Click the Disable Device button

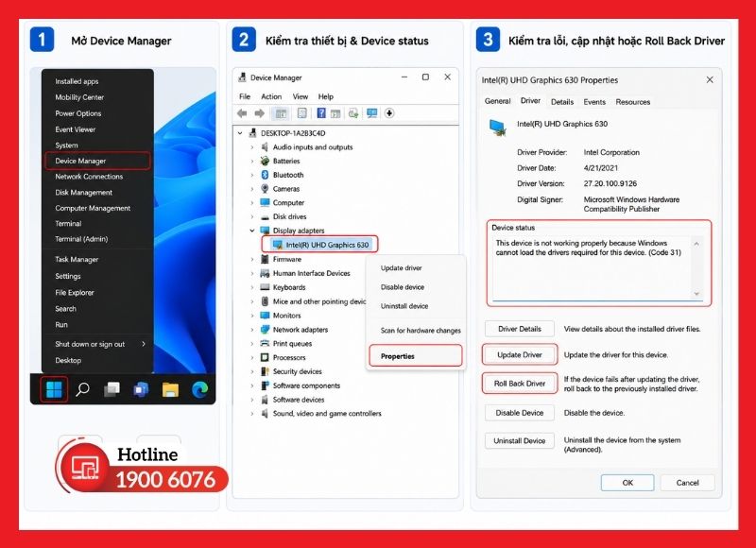click(x=520, y=413)
